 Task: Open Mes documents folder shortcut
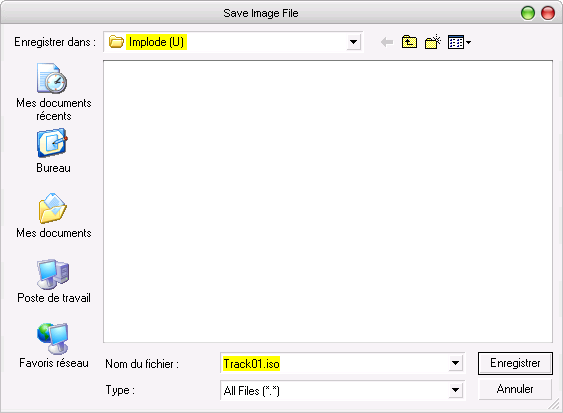point(53,215)
